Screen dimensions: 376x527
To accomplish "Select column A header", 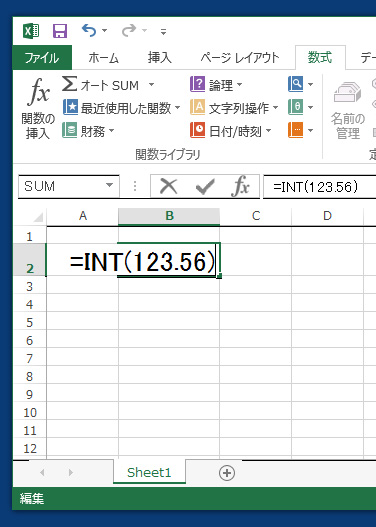I will tap(83, 216).
